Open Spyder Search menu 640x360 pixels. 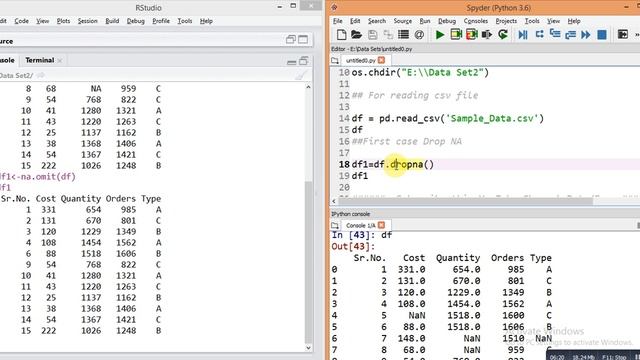[376, 21]
